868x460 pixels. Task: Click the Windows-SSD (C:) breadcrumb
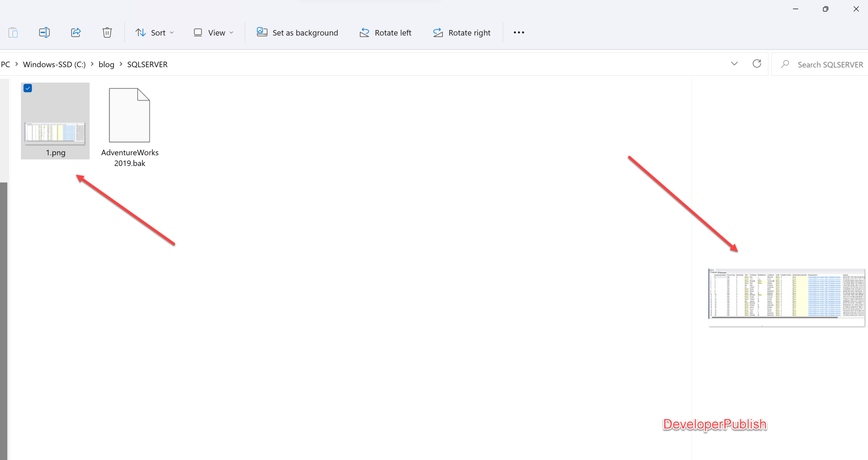click(x=54, y=64)
